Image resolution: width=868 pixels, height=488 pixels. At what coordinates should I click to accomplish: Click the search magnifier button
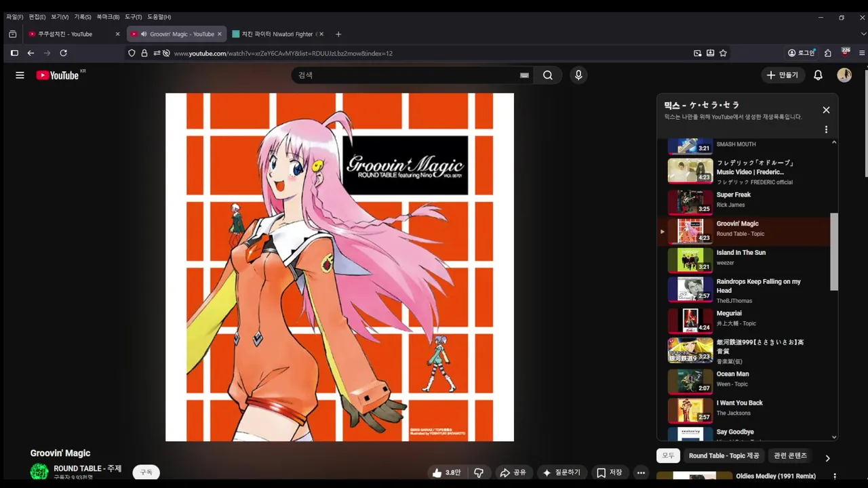[548, 75]
